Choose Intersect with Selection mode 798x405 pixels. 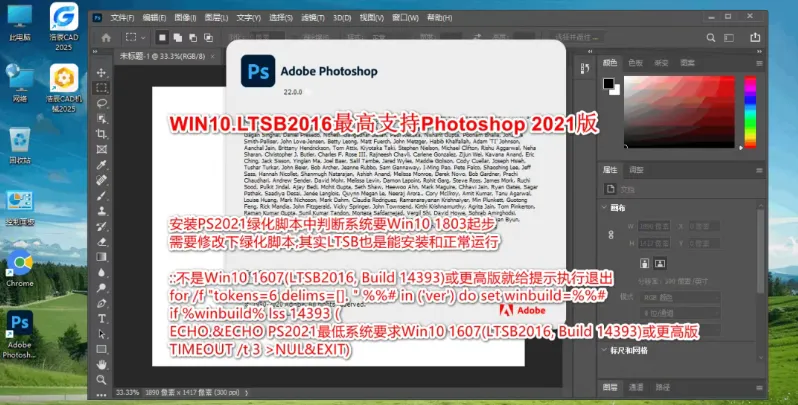point(208,38)
